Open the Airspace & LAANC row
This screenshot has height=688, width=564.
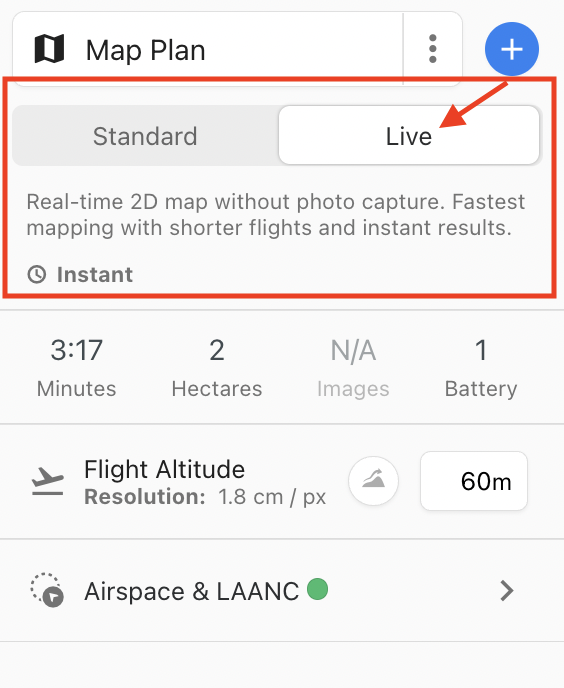282,591
